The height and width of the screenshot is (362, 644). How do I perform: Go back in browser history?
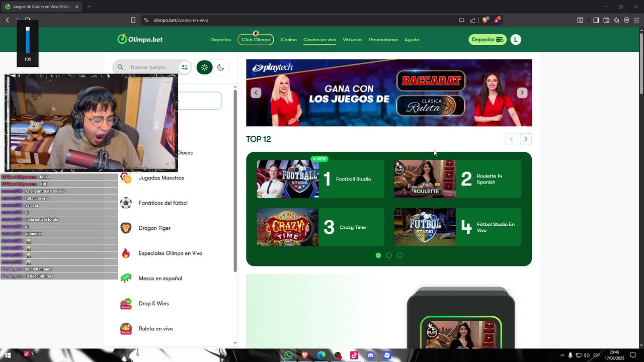pyautogui.click(x=8, y=20)
